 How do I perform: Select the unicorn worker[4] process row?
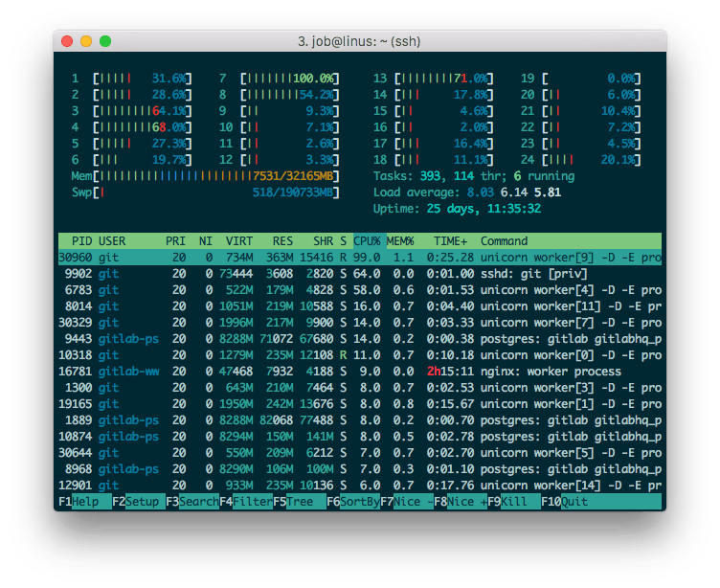click(360, 290)
